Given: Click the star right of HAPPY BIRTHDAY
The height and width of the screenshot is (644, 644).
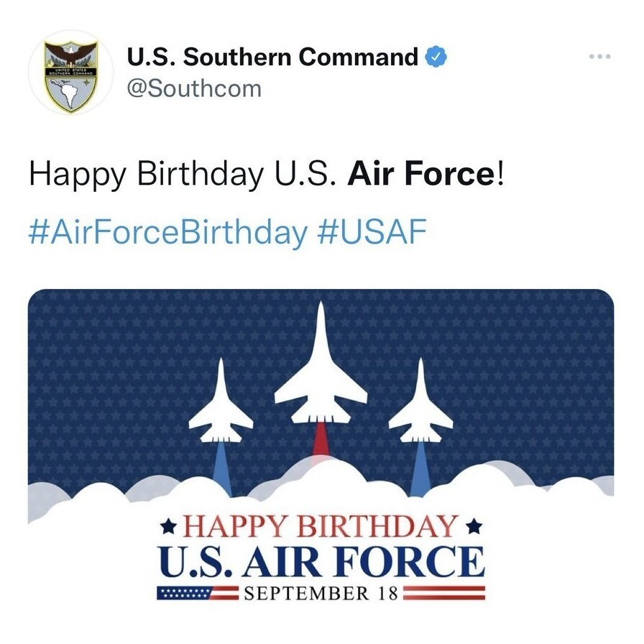Looking at the screenshot, I should 474,526.
